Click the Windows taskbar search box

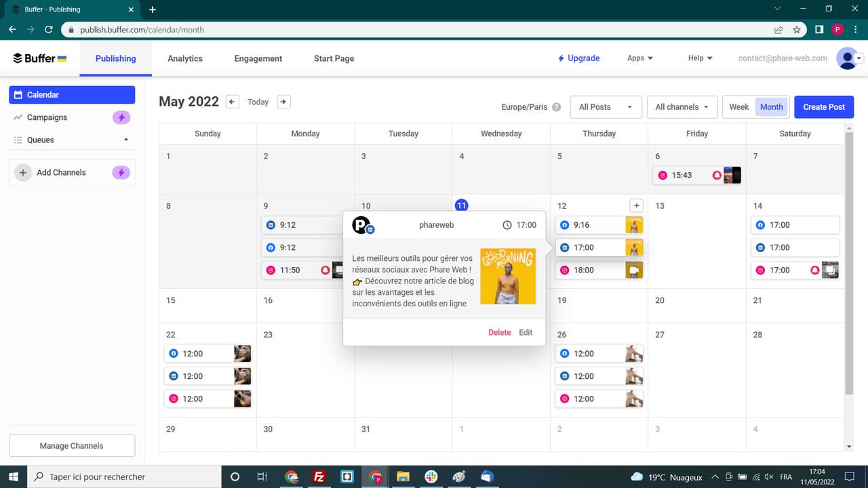tap(124, 476)
